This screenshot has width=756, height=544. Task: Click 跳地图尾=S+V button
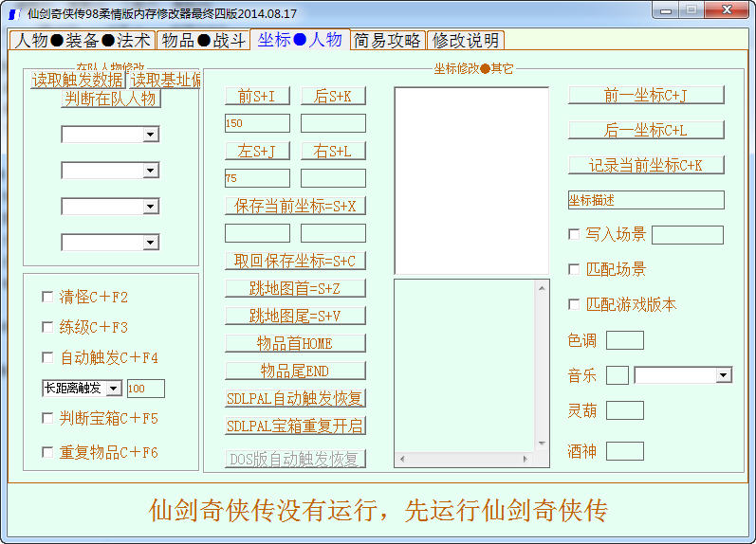295,316
